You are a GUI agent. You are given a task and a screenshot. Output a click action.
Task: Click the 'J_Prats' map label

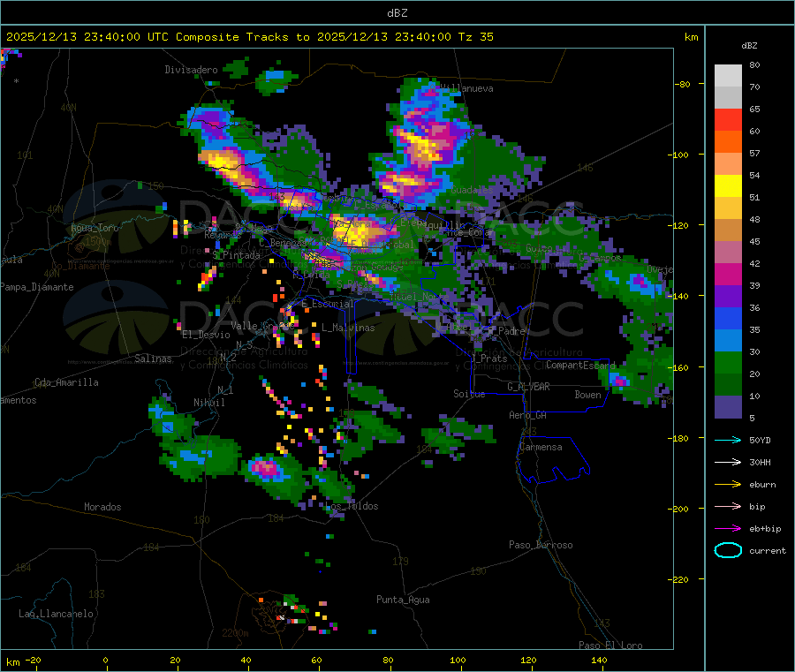pos(488,359)
